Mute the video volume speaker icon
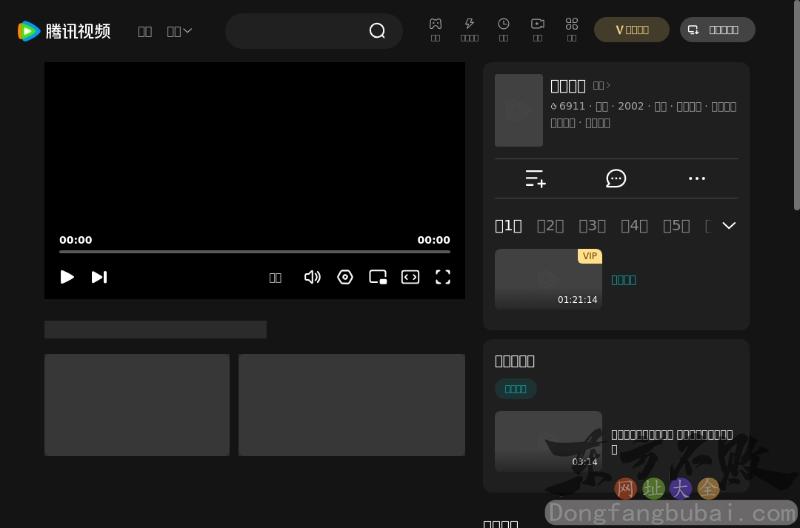 pyautogui.click(x=312, y=277)
